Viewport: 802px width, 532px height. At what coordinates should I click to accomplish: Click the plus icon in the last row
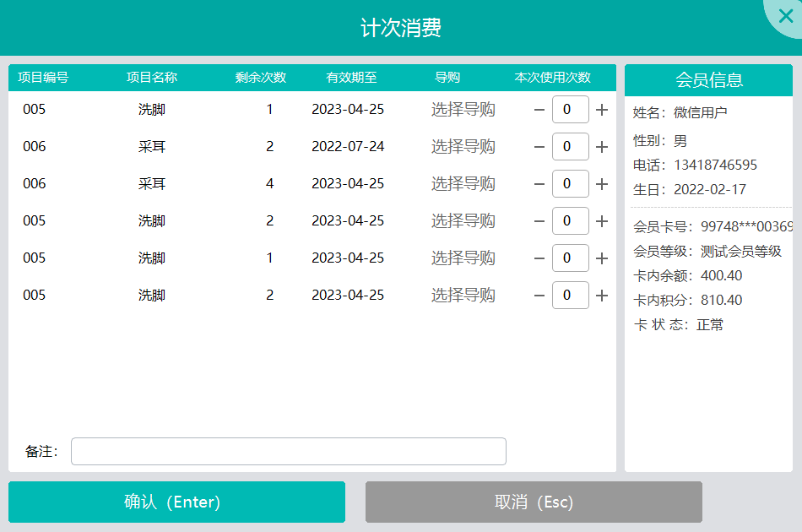tap(602, 296)
